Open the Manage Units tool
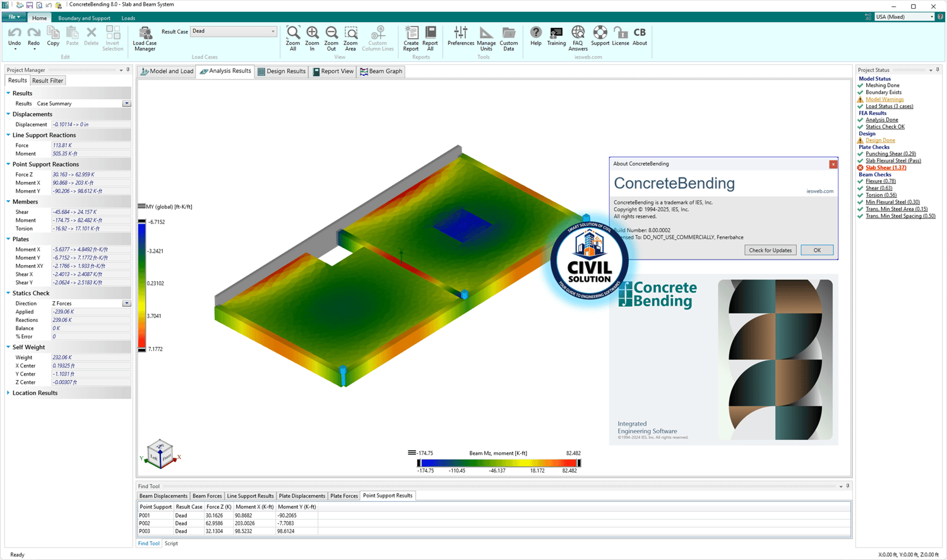The width and height of the screenshot is (947, 560). pyautogui.click(x=486, y=39)
